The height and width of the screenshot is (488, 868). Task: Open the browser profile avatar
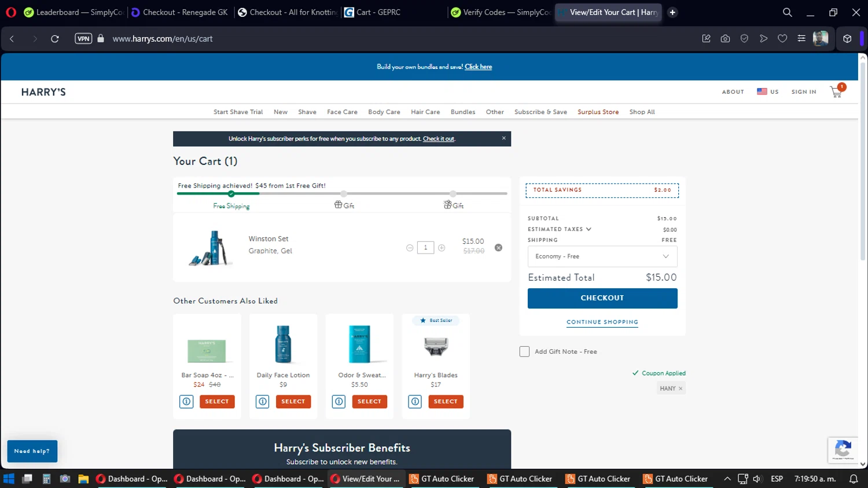point(821,39)
